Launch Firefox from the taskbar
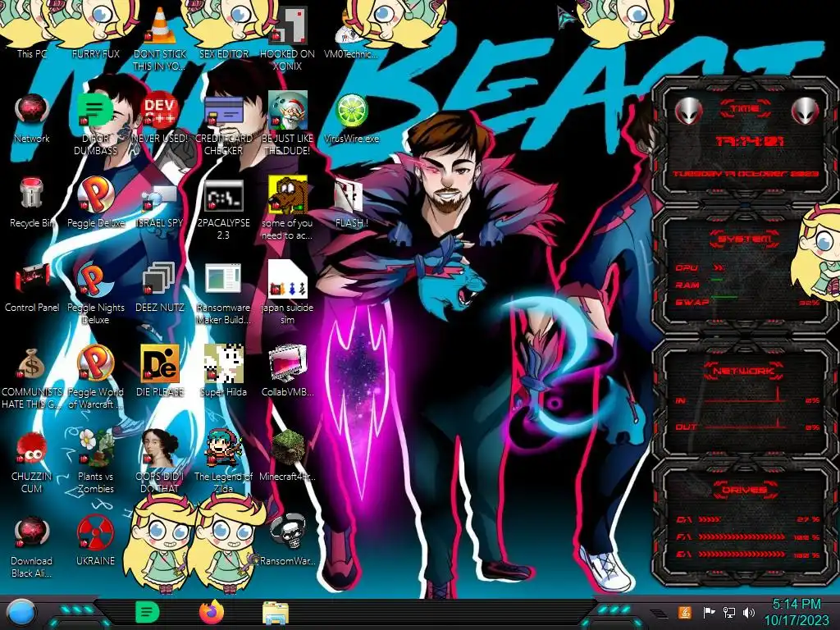 pos(212,612)
